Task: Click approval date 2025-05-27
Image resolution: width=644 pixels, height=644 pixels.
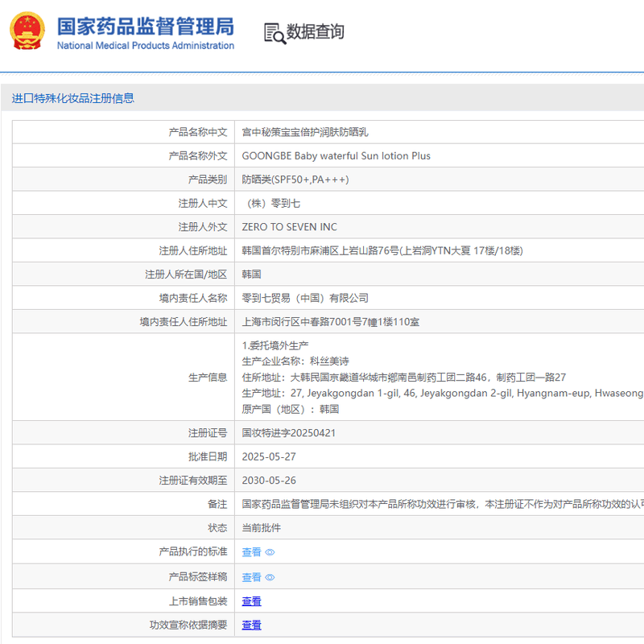Action: coord(269,456)
